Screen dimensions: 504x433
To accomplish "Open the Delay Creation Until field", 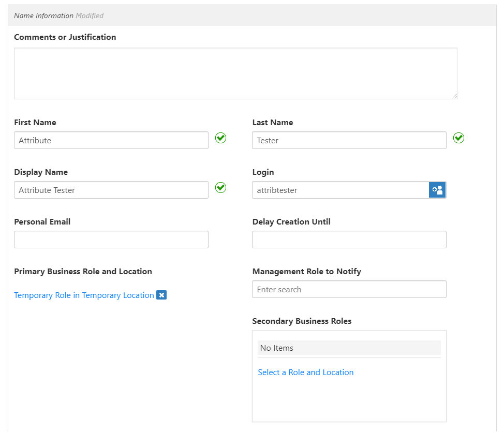I will tap(349, 239).
